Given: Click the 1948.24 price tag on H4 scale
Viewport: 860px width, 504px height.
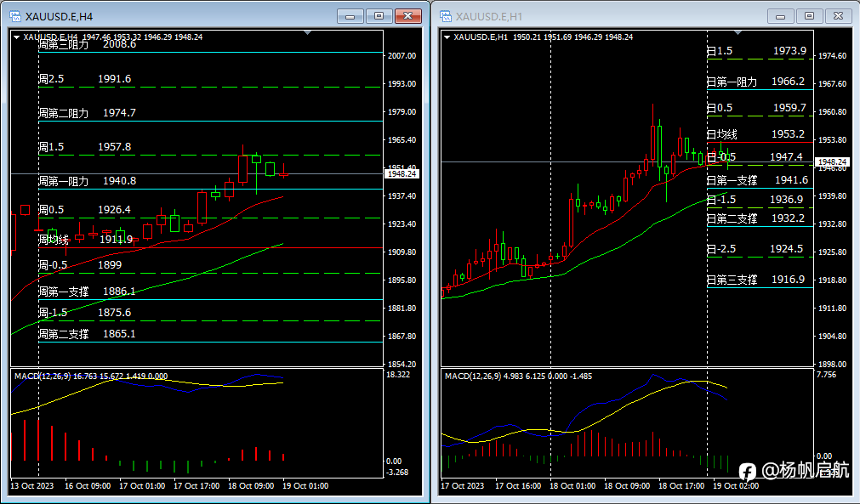Looking at the screenshot, I should (x=402, y=174).
